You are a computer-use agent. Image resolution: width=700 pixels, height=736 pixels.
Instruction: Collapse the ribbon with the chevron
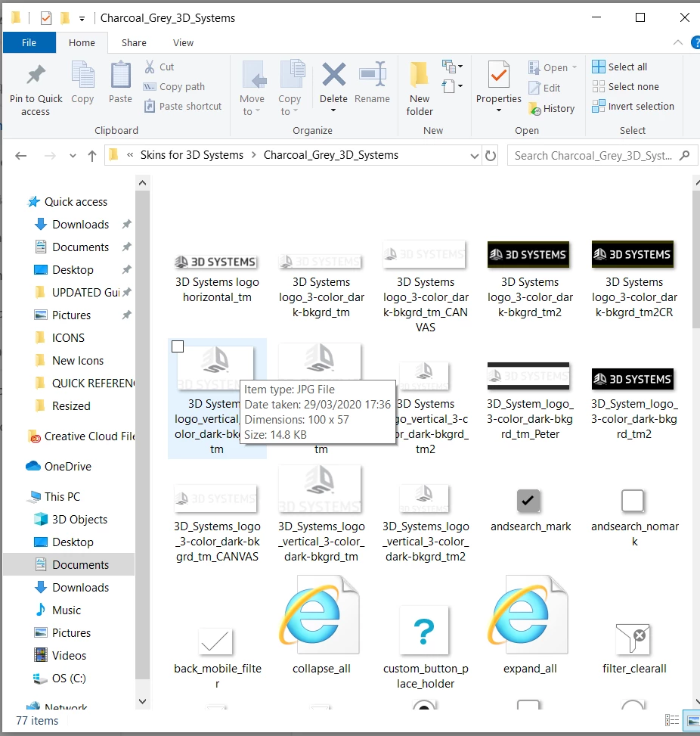click(x=677, y=42)
